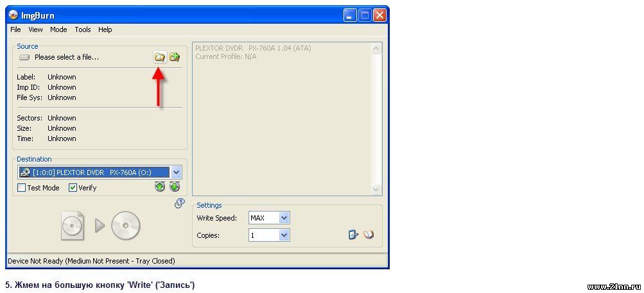The width and height of the screenshot is (644, 293).
Task: Click the info panel scrollbar down arrow
Action: click(x=376, y=189)
